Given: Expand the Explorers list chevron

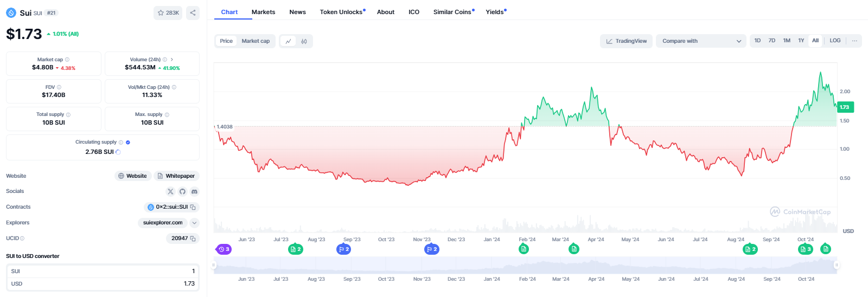Looking at the screenshot, I should [195, 223].
